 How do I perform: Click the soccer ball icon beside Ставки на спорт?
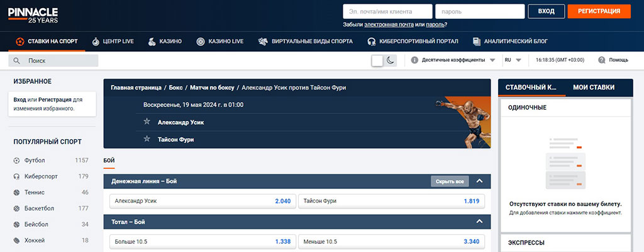19,41
